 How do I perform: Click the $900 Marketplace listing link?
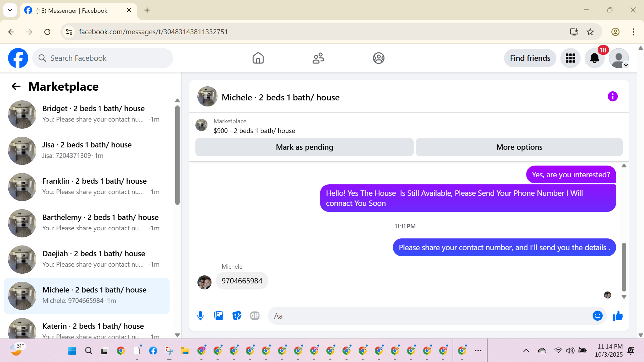[254, 131]
